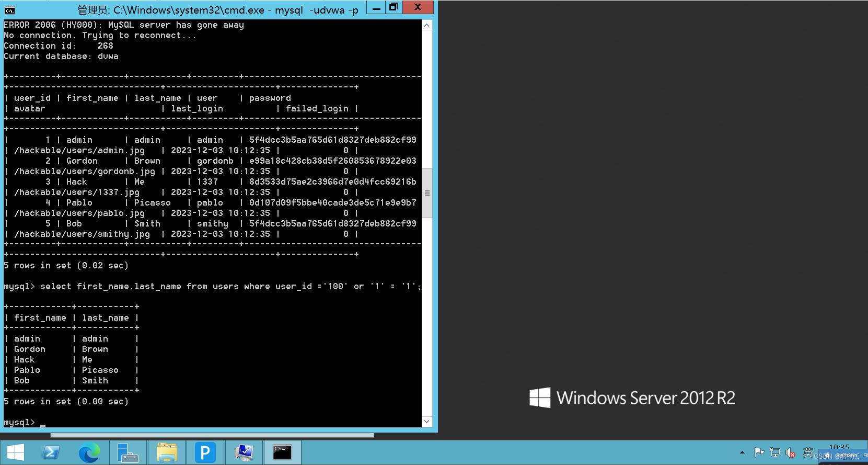Click the 'password' column header
The height and width of the screenshot is (465, 868).
[270, 98]
